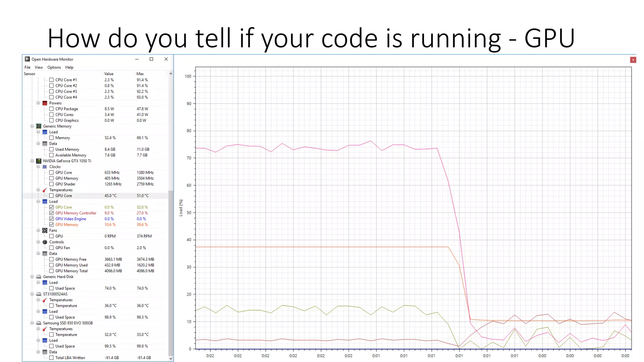Click the red Powers node icon
Viewport: 644px width, 362px height.
pos(45,103)
